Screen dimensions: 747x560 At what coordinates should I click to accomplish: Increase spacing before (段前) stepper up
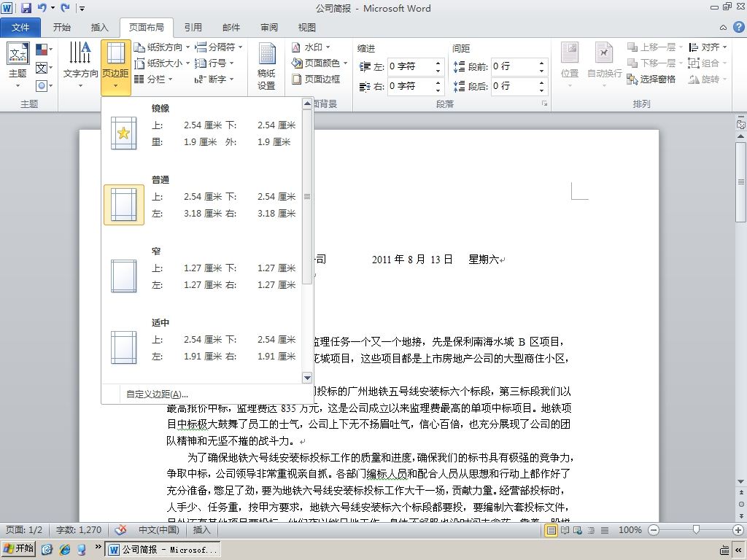[542, 63]
